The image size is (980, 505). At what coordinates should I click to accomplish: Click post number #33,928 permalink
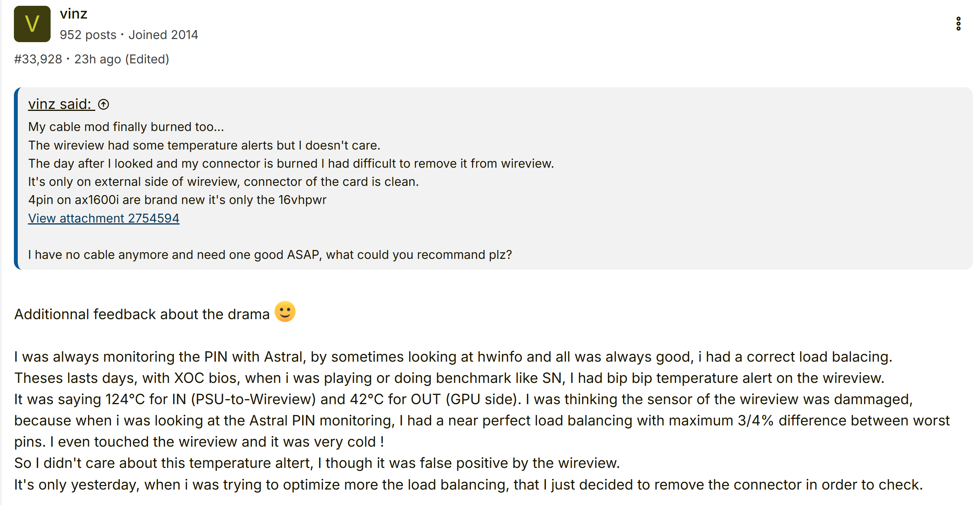pyautogui.click(x=38, y=59)
